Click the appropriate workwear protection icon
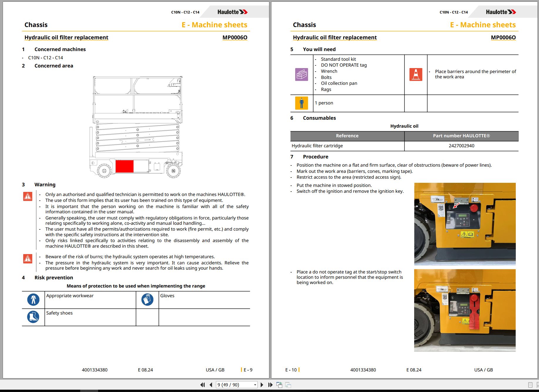539x392 pixels. [x=33, y=300]
